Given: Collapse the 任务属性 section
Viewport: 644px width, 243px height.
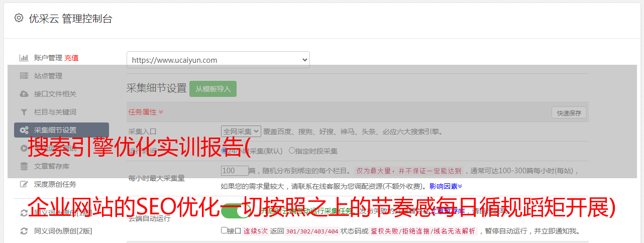Looking at the screenshot, I should 146,112.
